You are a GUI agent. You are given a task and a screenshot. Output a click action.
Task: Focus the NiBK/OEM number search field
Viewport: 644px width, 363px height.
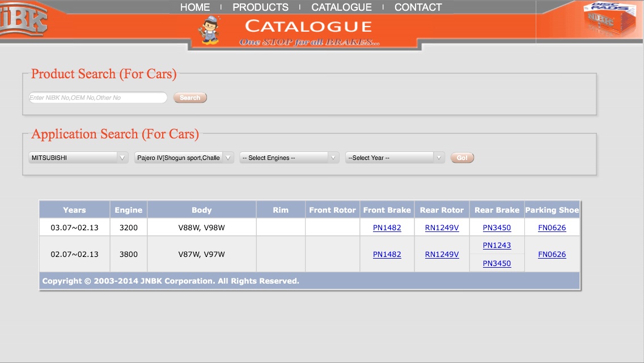point(98,98)
